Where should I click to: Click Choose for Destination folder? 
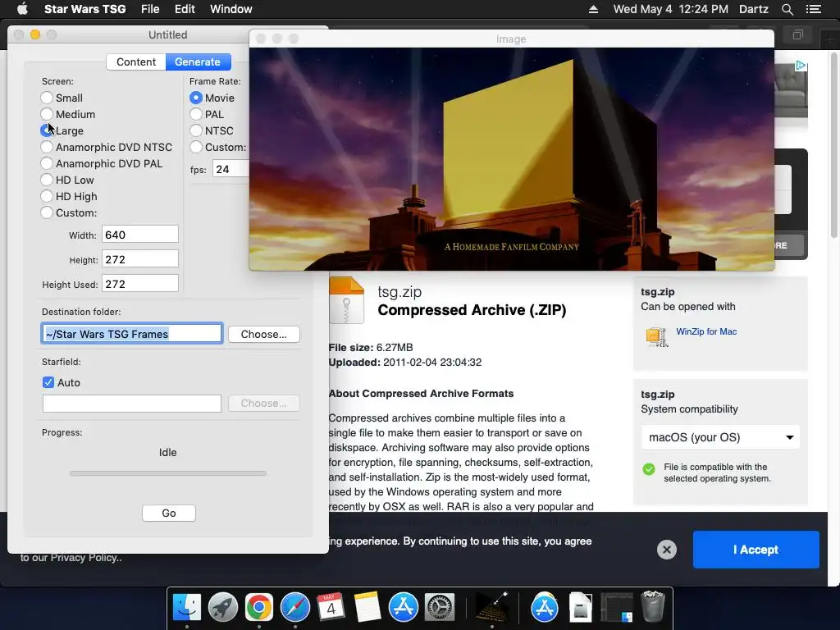click(x=263, y=335)
